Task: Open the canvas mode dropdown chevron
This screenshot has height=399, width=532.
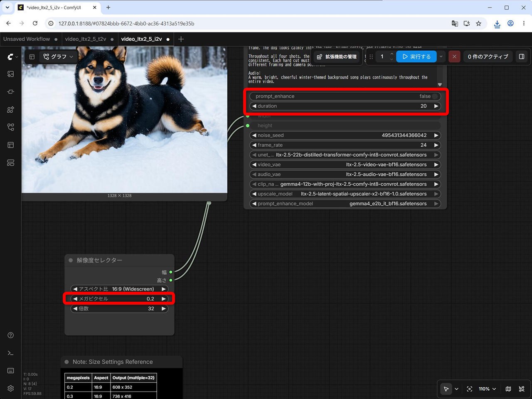Action: tap(456, 389)
